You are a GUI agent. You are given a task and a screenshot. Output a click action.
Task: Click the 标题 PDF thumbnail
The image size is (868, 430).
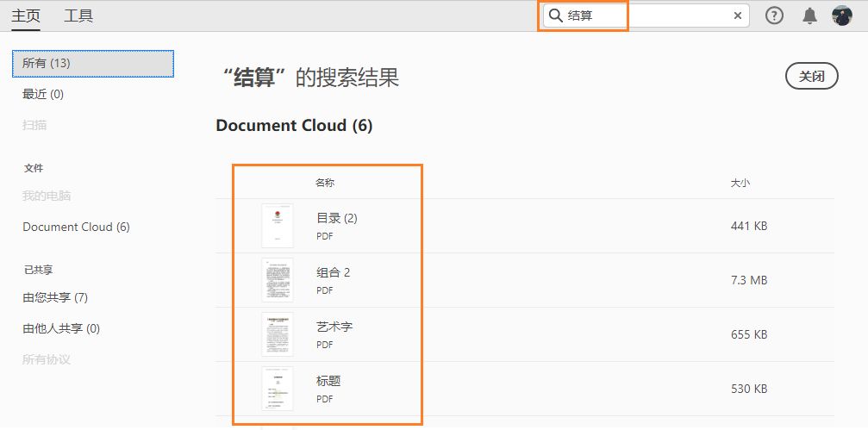[278, 389]
